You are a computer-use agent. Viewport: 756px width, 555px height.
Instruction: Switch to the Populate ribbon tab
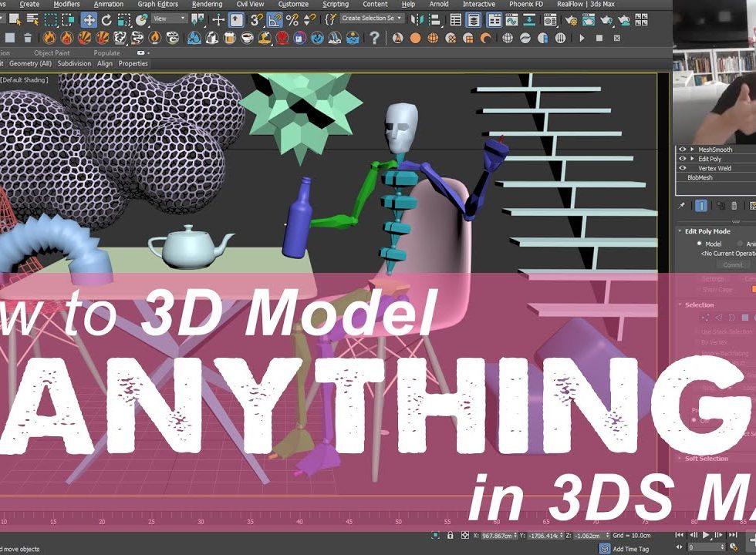pyautogui.click(x=106, y=53)
